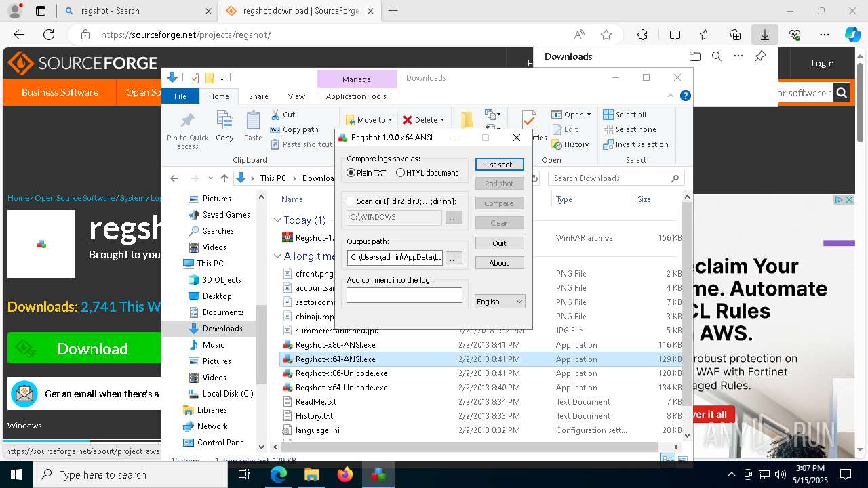Select Regshot-x86-ANSI.exe file
Image resolution: width=868 pixels, height=488 pixels.
335,345
